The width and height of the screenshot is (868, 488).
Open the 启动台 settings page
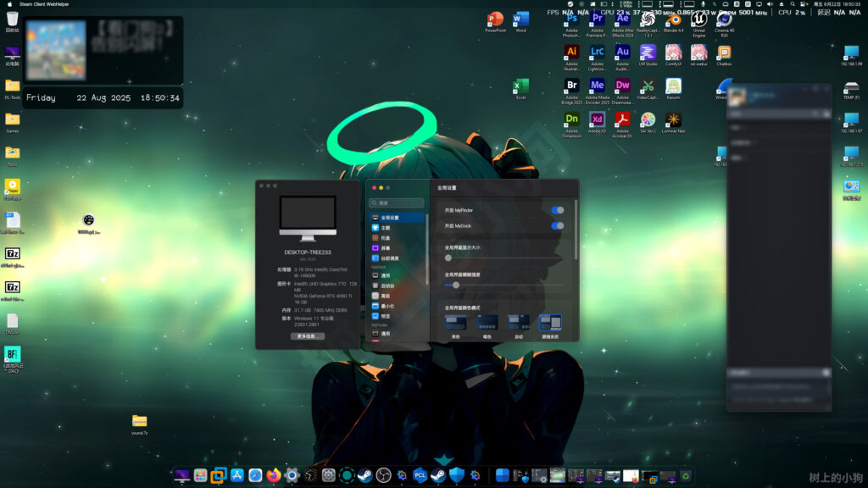[397, 286]
